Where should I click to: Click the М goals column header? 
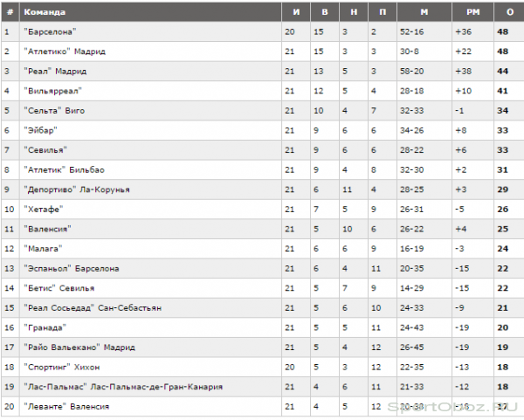click(x=424, y=12)
